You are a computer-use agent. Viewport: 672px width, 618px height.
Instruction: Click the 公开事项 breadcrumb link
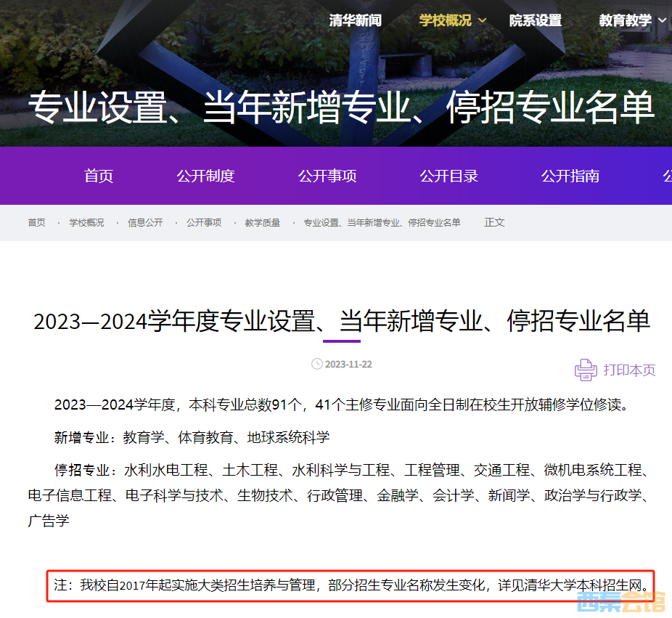(x=204, y=222)
